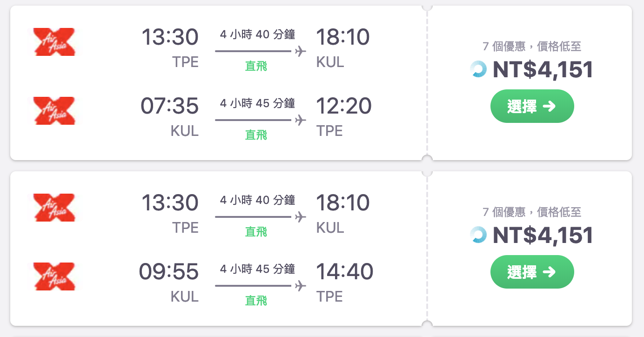Image resolution: width=644 pixels, height=337 pixels.
Task: Click the 直飛 label under the 09:55 flight duration
Action: pyautogui.click(x=256, y=301)
